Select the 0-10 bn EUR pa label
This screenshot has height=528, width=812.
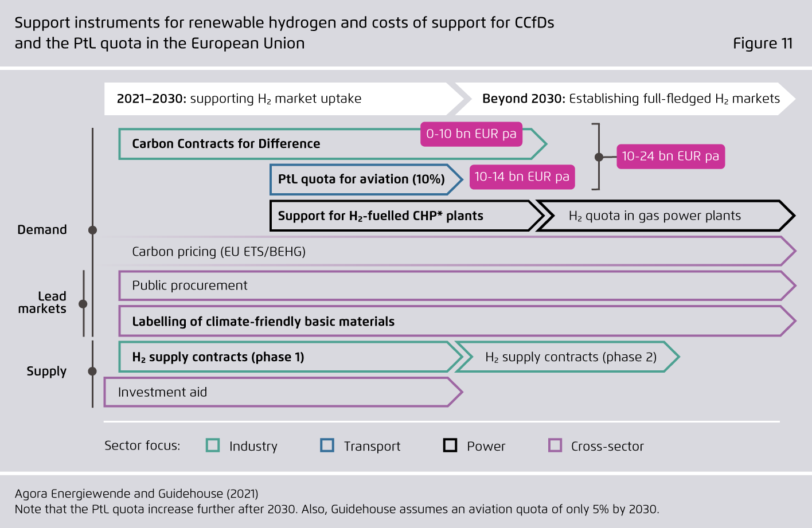tap(471, 134)
